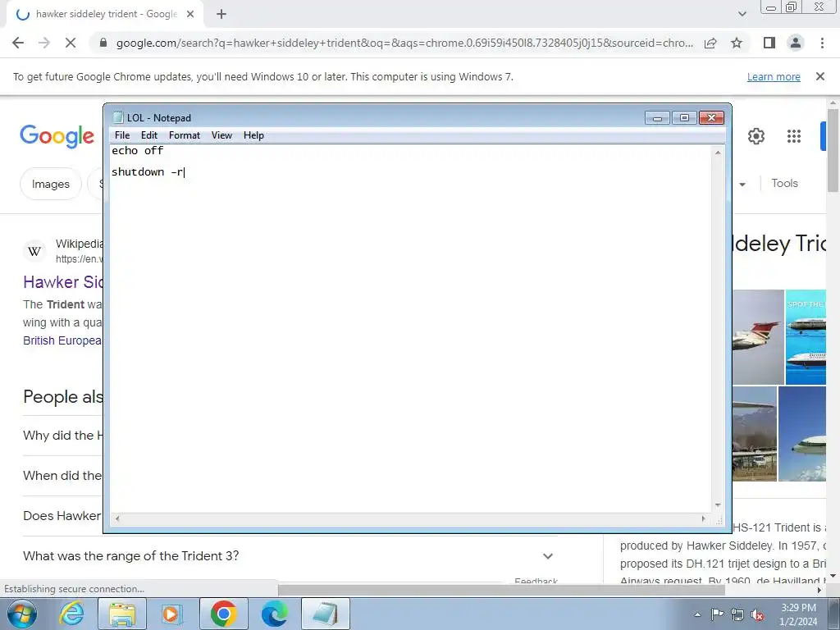Bookmark this page with the star
Image resolution: width=840 pixels, height=630 pixels.
point(737,43)
